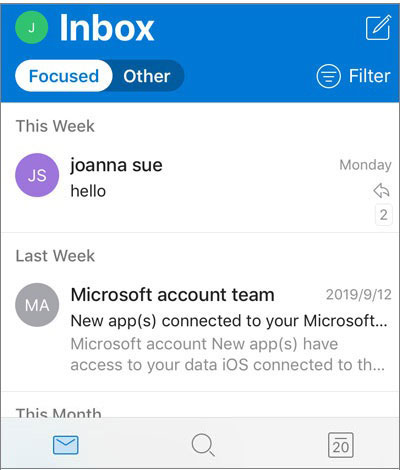Tap the gray MA sender avatar
The width and height of the screenshot is (400, 470).
[37, 305]
